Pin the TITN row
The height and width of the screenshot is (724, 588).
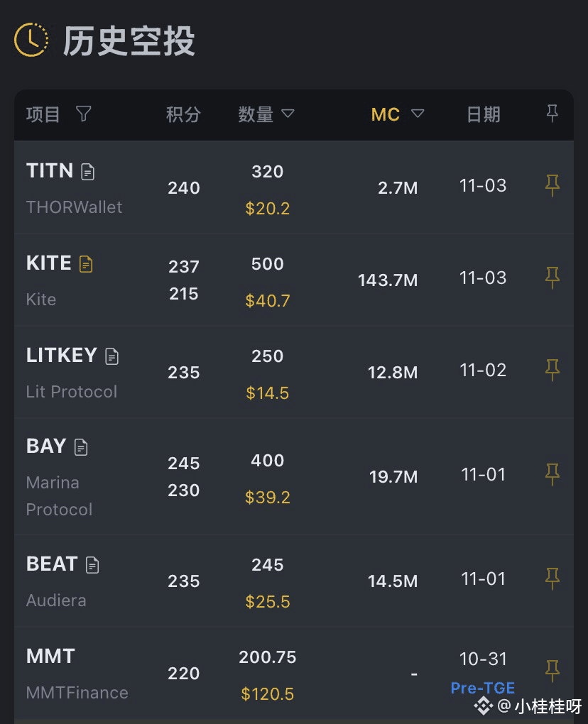(x=552, y=186)
